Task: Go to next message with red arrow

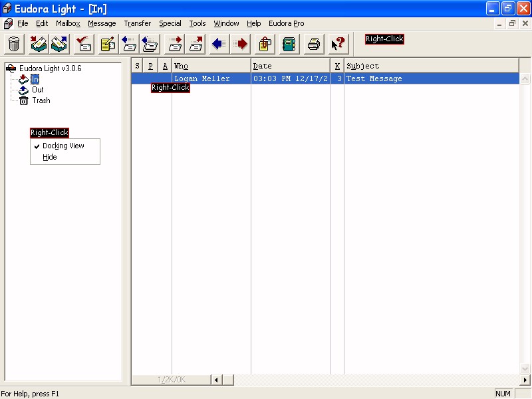Action: pyautogui.click(x=240, y=44)
